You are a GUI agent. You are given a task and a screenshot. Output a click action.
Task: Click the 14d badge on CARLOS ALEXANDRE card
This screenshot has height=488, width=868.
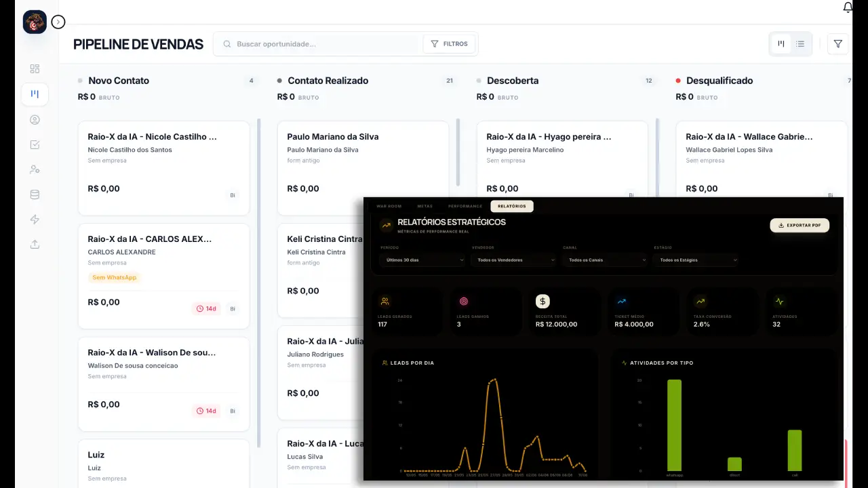(206, 308)
